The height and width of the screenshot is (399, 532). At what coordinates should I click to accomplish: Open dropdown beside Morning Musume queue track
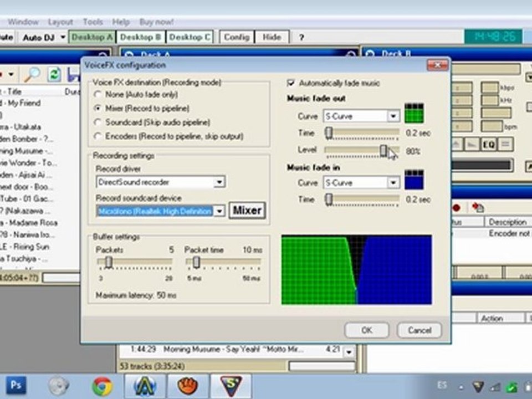coord(349,352)
